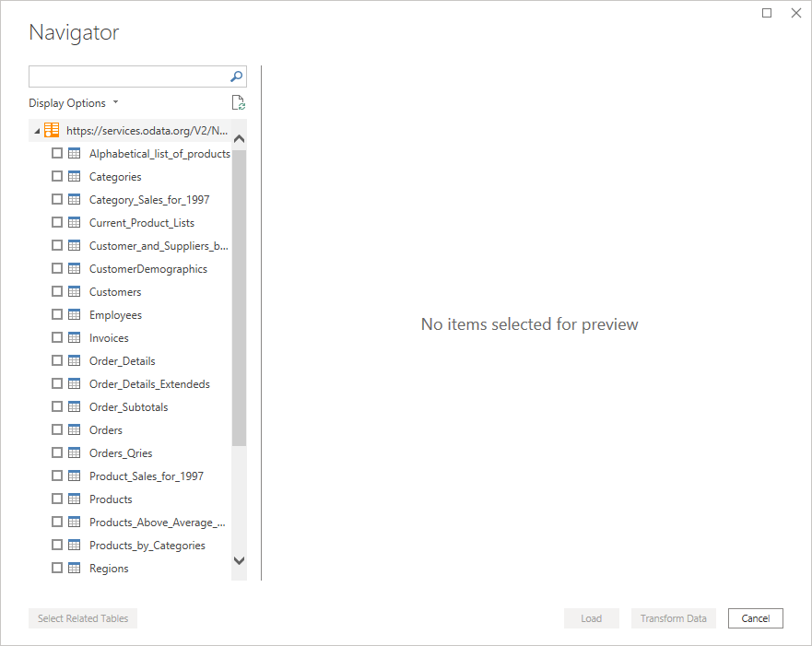The width and height of the screenshot is (812, 646).
Task: Click table icon beside CustomerDemographics
Action: 75,269
